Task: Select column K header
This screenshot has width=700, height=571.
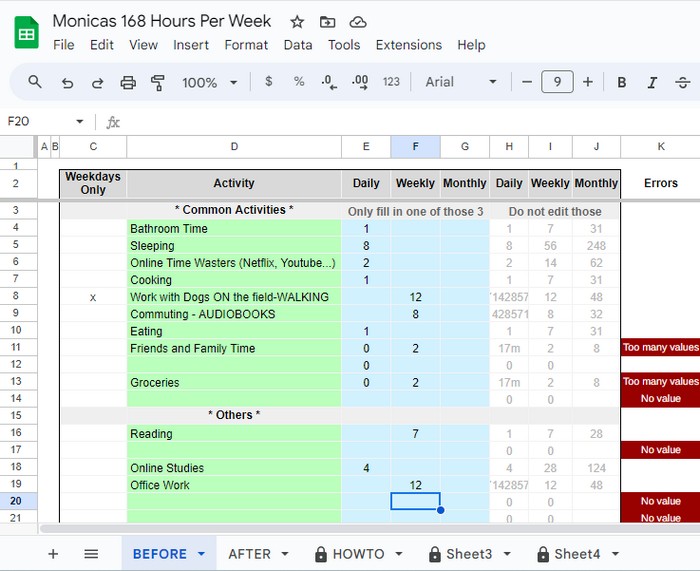Action: pyautogui.click(x=661, y=147)
